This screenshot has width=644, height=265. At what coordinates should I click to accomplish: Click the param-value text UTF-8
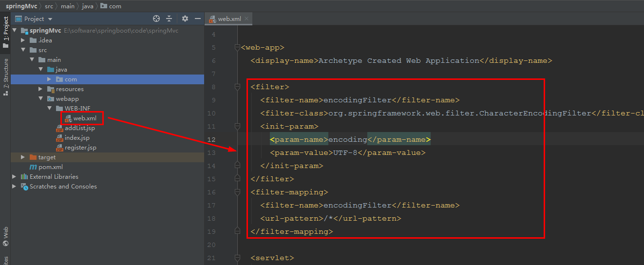point(345,152)
